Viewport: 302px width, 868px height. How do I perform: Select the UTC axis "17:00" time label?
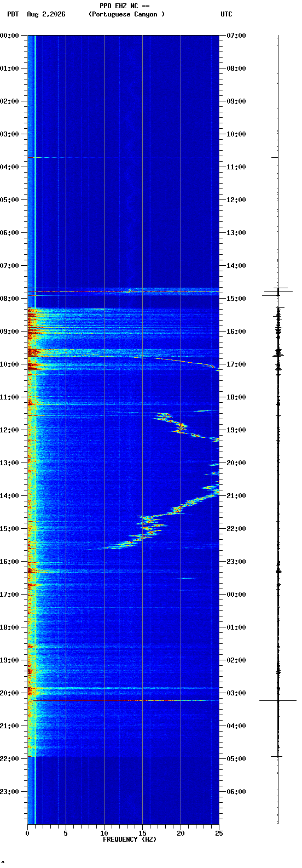pyautogui.click(x=236, y=364)
